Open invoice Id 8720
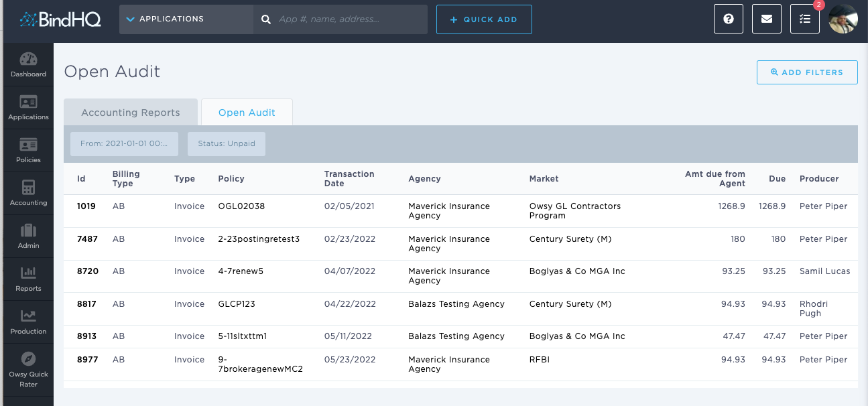 pos(88,271)
